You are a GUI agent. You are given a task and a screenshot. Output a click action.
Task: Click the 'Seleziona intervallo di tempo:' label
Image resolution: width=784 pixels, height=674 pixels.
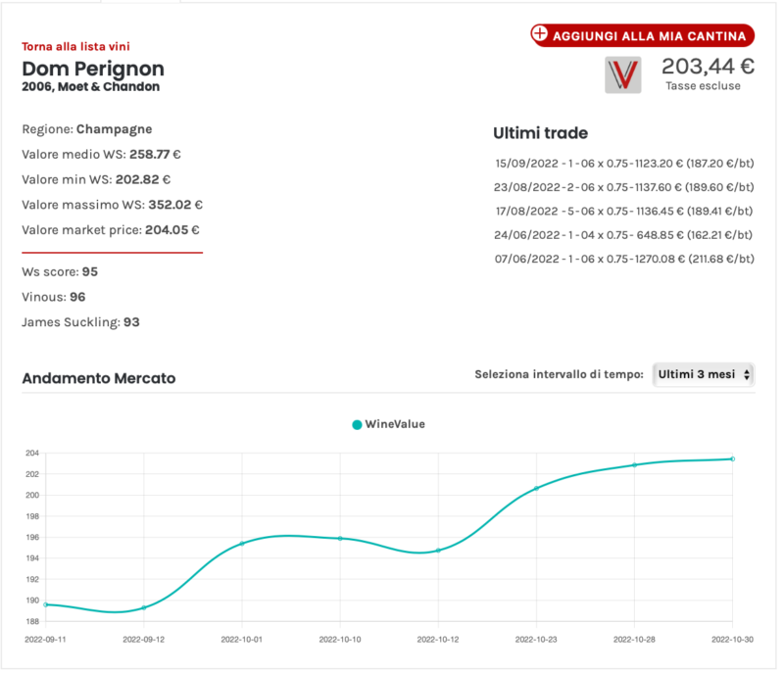tap(559, 374)
